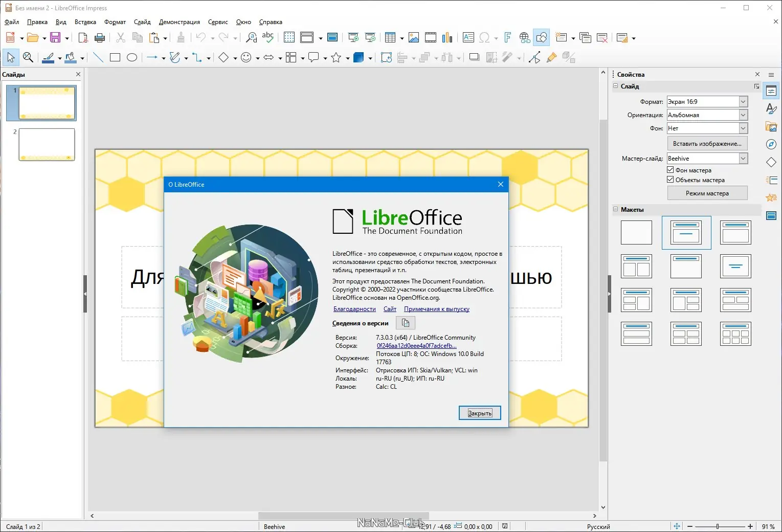The height and width of the screenshot is (532, 782).
Task: Click the Русский language status field
Action: point(598,526)
